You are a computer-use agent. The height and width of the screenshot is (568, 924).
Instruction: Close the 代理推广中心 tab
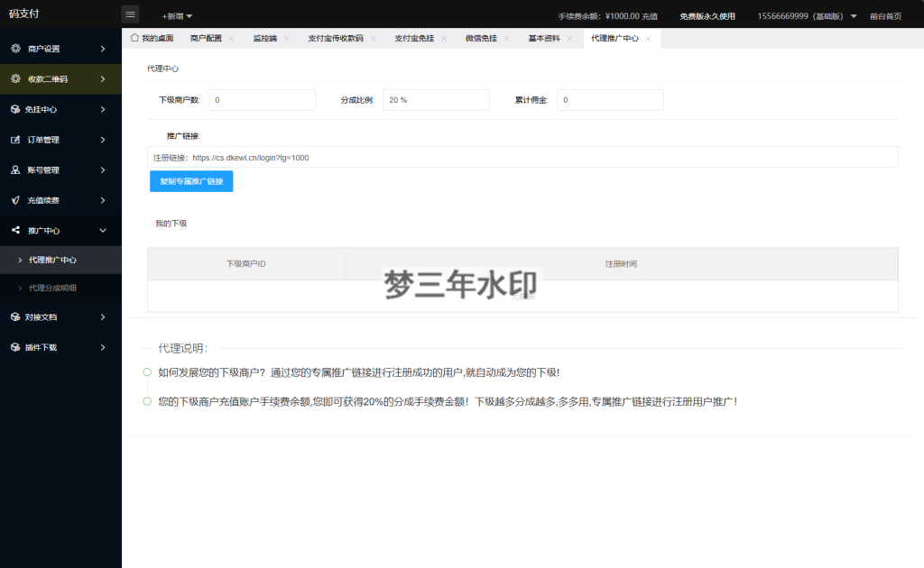pos(648,38)
